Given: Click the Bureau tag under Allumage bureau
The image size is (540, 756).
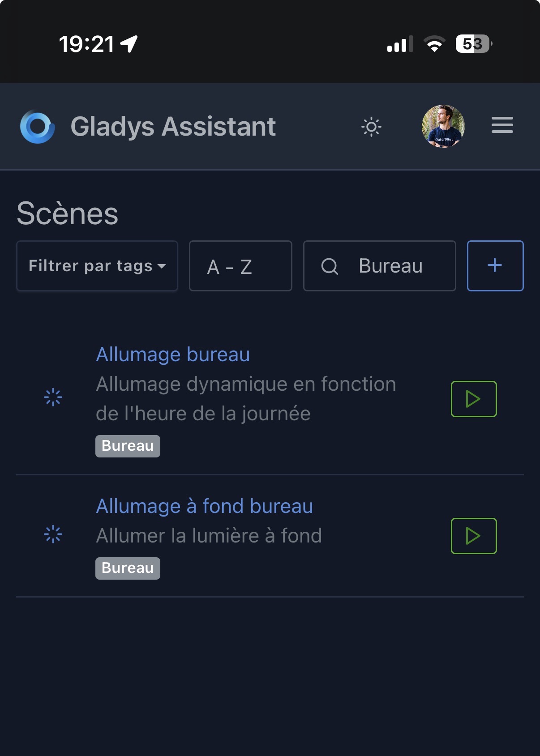Looking at the screenshot, I should click(x=128, y=446).
